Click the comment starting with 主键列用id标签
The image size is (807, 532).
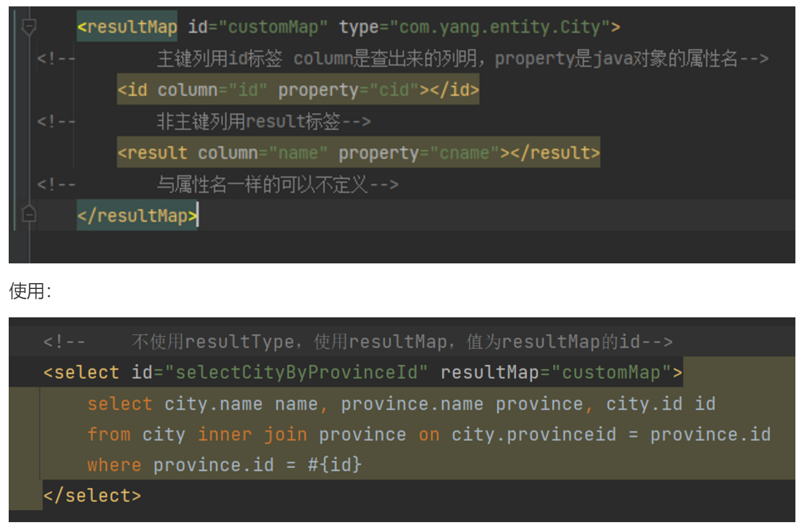[461, 59]
